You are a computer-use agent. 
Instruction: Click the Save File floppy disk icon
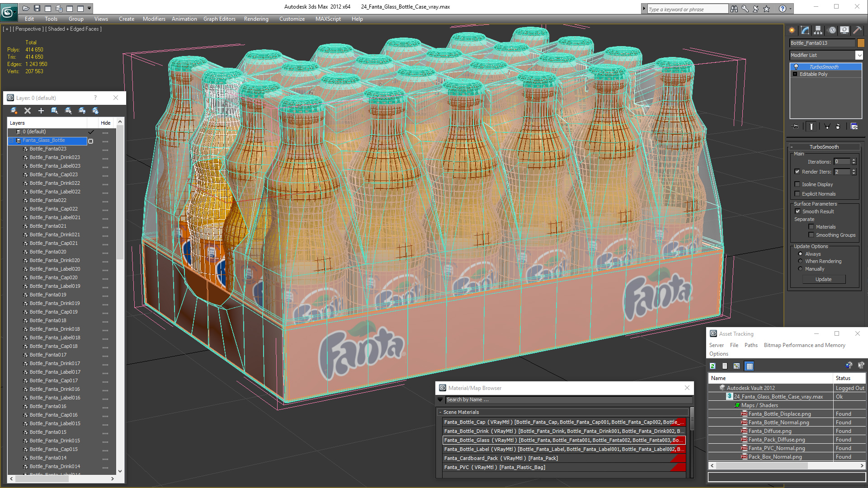coord(37,8)
